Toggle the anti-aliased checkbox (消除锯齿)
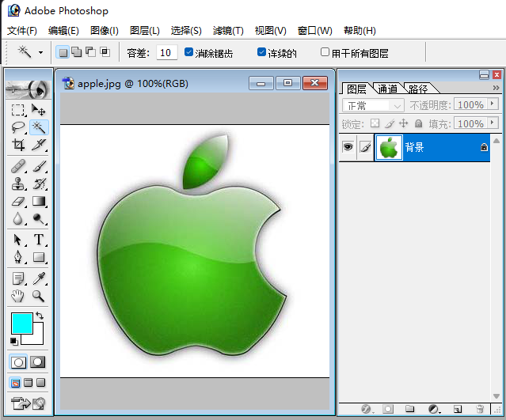506x420 pixels. pos(188,52)
